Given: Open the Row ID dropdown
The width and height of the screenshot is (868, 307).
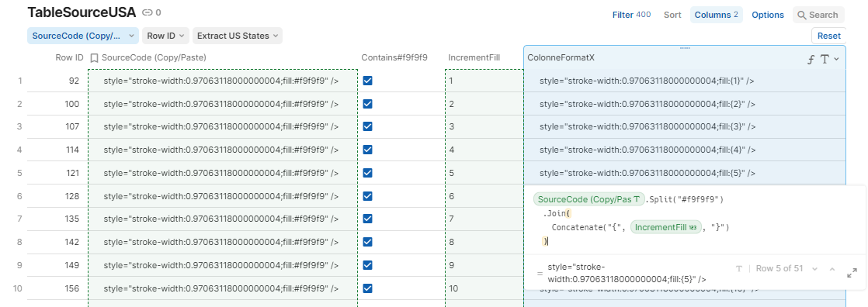Looking at the screenshot, I should (166, 36).
